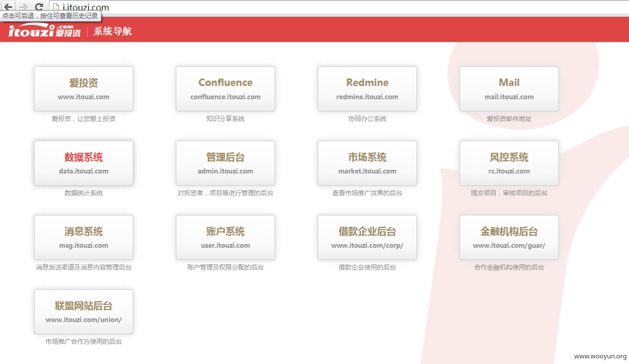
Task: Open the 管理后台 admin card
Action: 226,163
